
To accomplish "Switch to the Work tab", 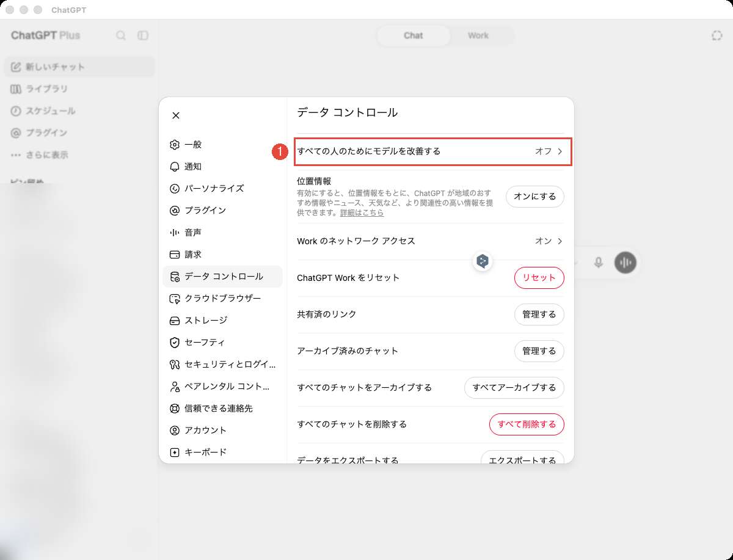I will point(478,35).
